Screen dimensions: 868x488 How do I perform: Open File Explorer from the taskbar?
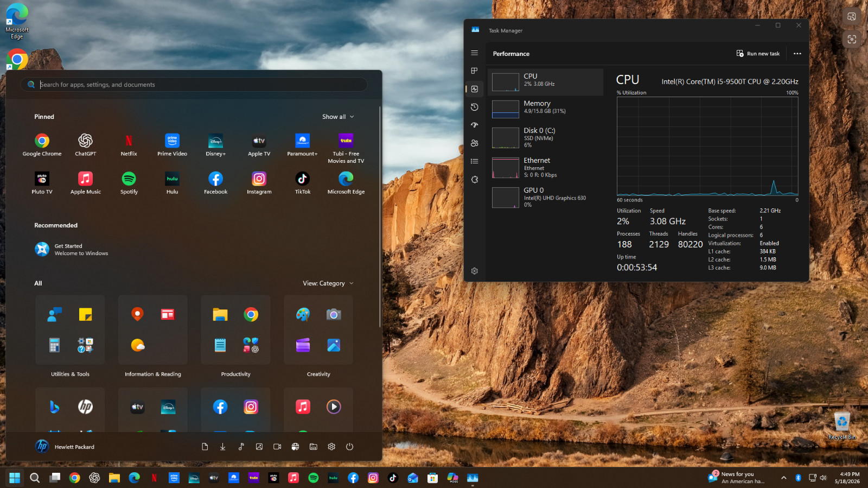coord(114,478)
